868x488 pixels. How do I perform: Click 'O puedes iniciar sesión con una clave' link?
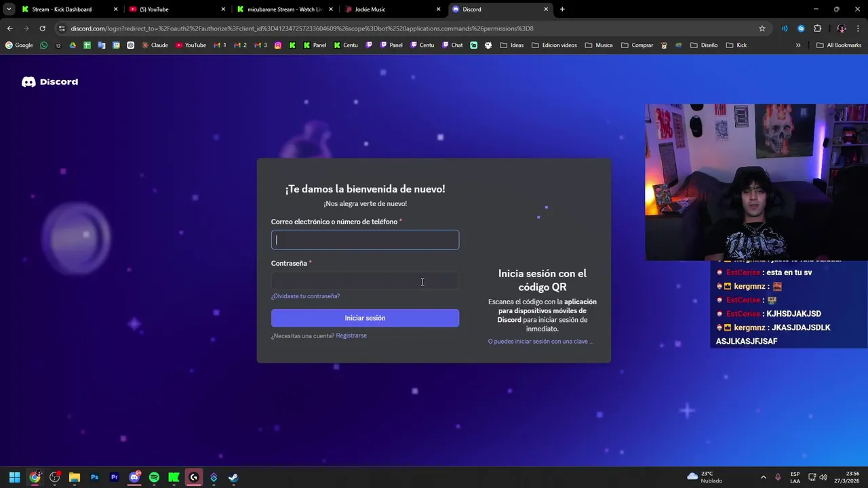pos(540,342)
